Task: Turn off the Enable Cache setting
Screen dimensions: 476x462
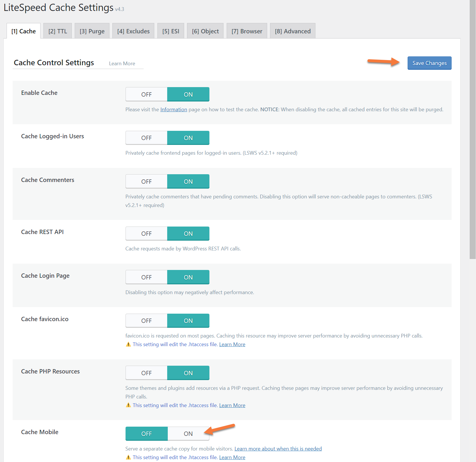Action: (147, 95)
